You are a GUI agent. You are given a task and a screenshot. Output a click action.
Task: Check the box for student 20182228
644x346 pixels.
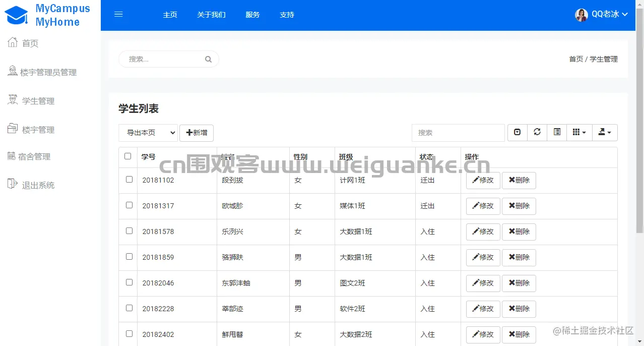(x=129, y=308)
